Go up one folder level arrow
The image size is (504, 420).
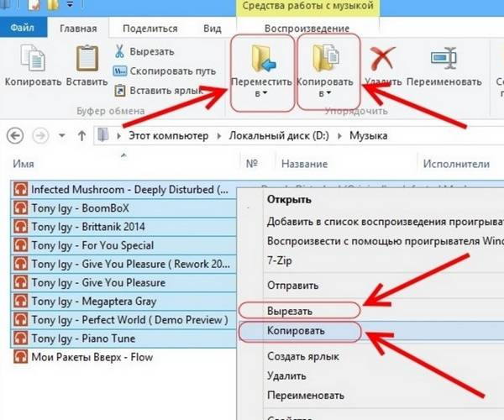pos(81,135)
